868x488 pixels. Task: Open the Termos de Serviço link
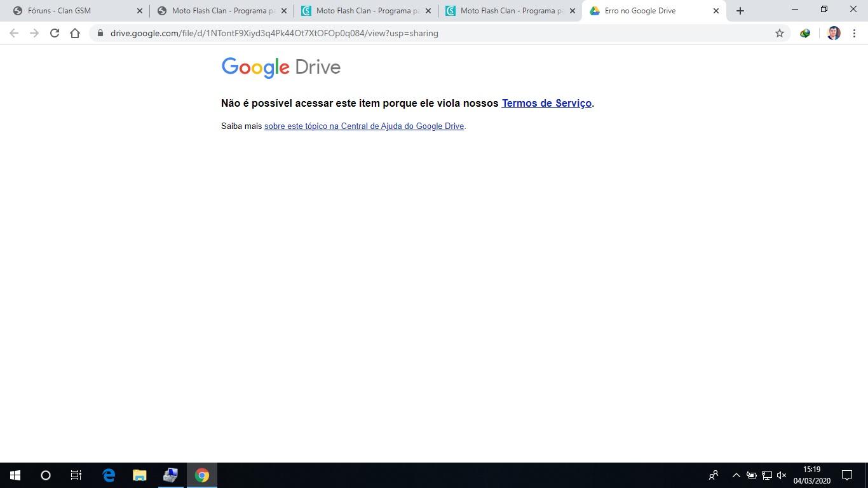pos(546,103)
